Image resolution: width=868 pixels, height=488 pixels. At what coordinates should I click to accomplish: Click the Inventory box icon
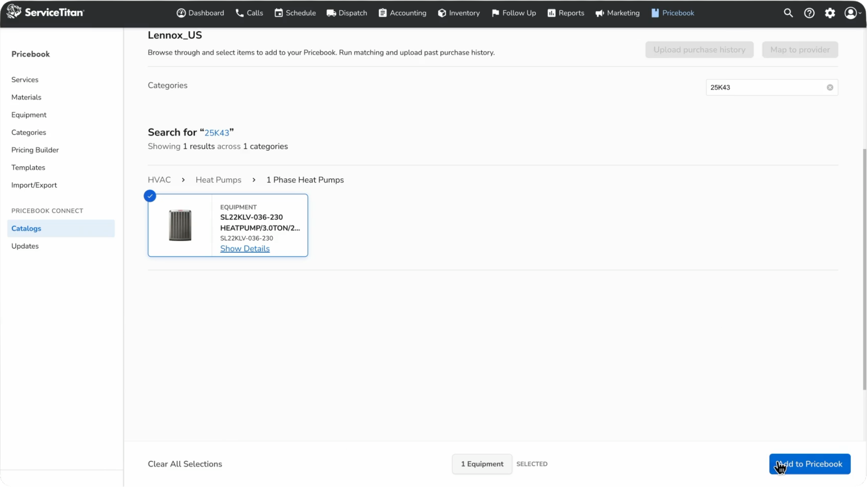tap(442, 13)
